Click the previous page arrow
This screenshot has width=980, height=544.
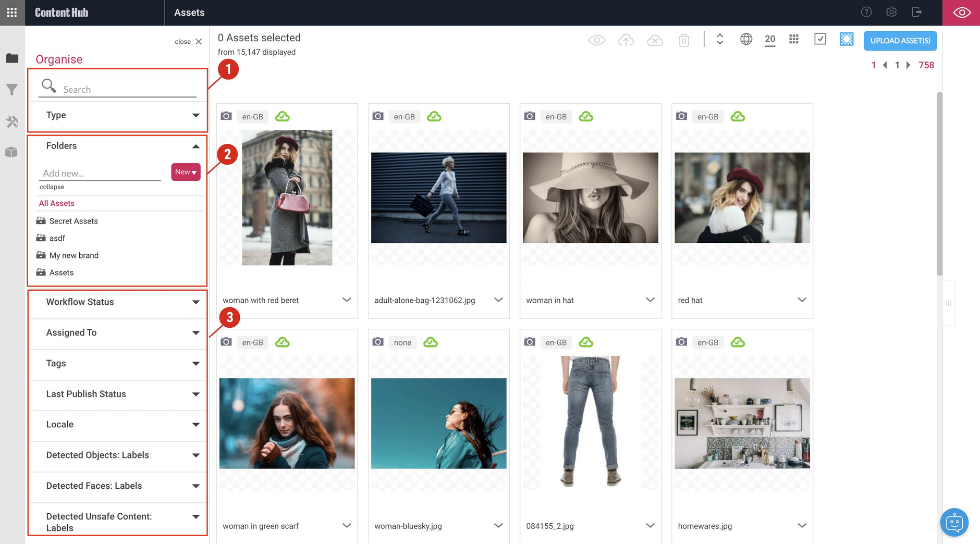pos(885,65)
